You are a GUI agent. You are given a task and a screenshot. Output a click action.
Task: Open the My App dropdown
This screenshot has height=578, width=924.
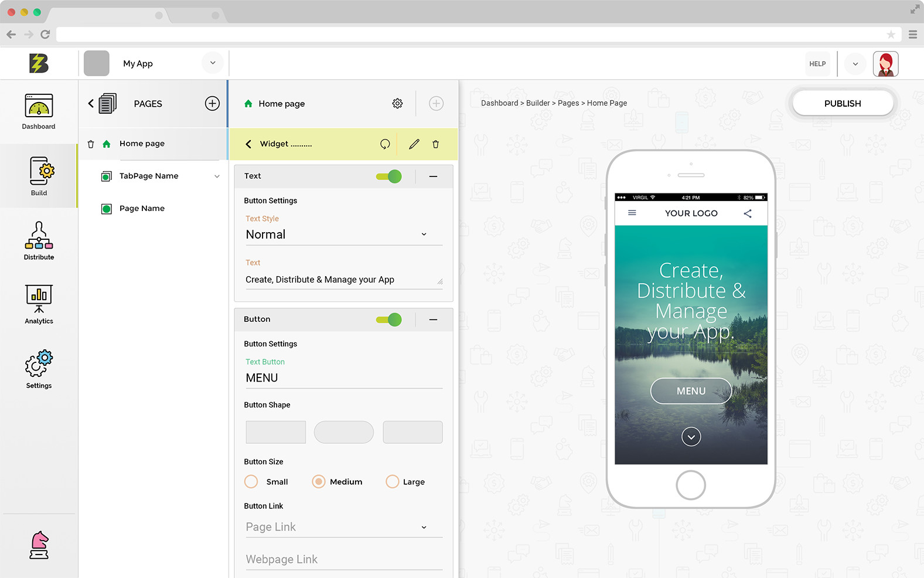coord(213,63)
